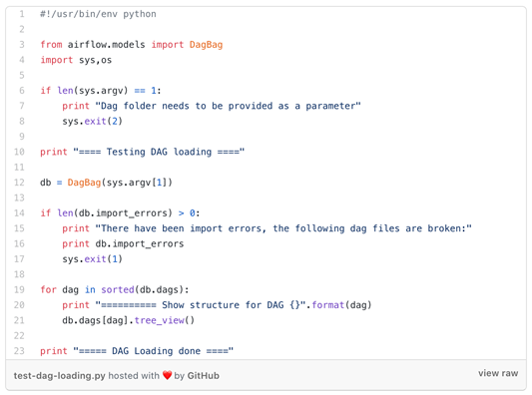Click 'DagBag(sys.argv[1])' call on line 12
Viewport: 532px width, 395px height.
click(x=120, y=183)
